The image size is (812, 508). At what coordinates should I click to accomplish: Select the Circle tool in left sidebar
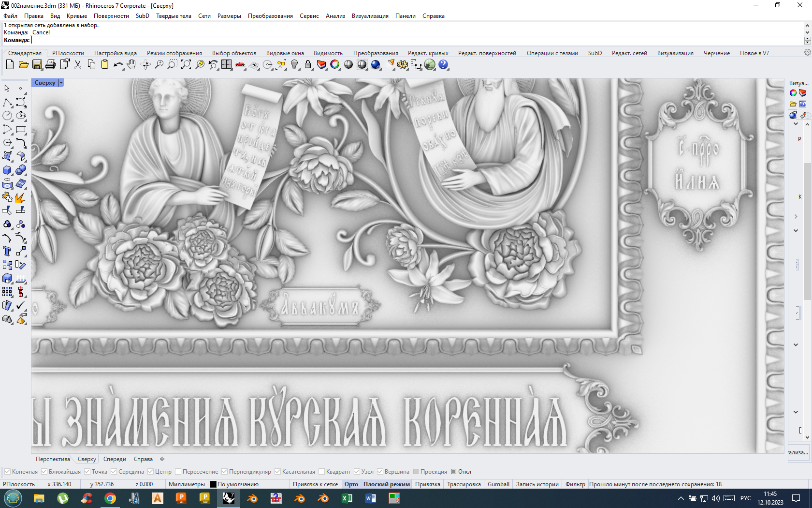coord(7,116)
